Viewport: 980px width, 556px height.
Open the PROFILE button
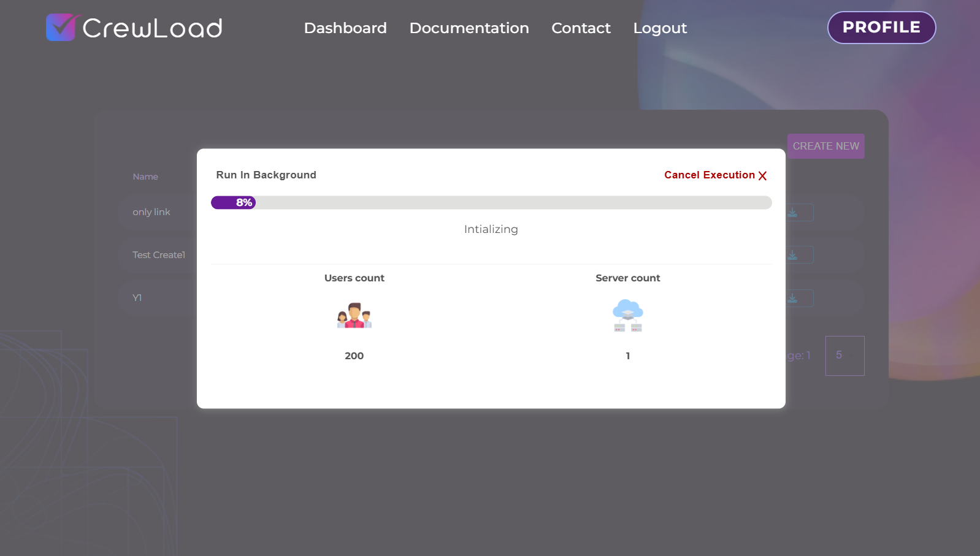881,28
